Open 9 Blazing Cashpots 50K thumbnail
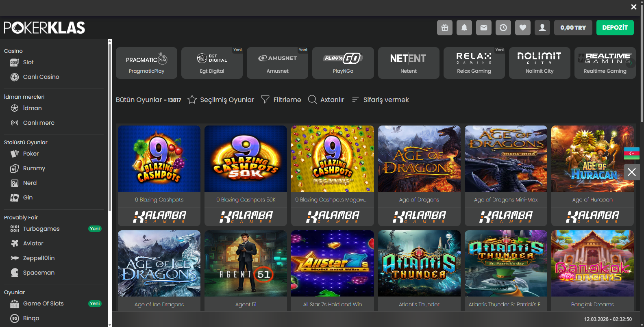The width and height of the screenshot is (644, 327). 246,158
